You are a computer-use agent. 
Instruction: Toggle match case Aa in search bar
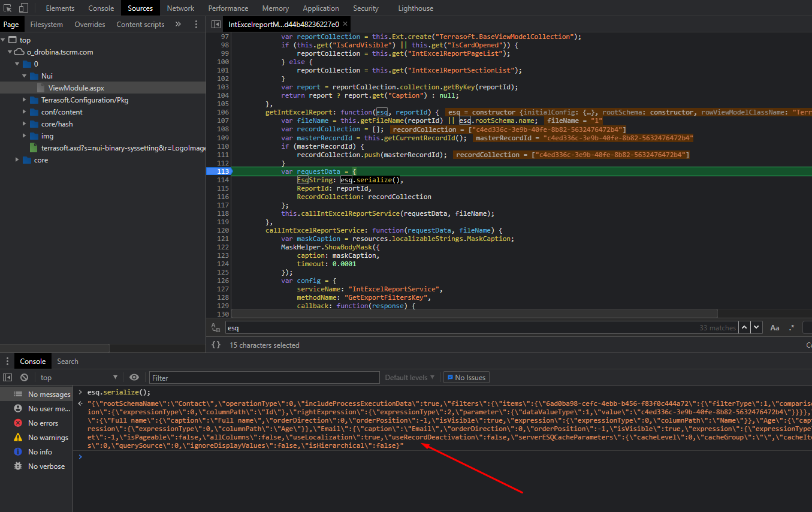pos(774,328)
